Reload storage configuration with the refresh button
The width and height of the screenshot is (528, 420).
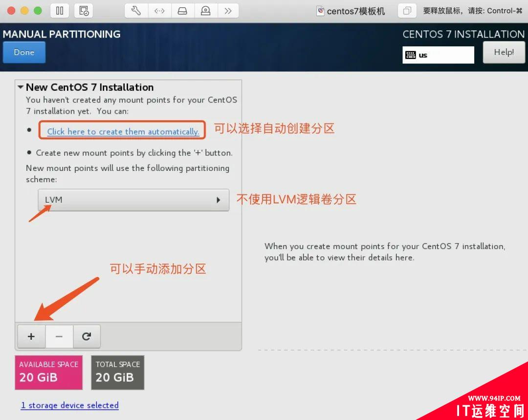pyautogui.click(x=87, y=336)
